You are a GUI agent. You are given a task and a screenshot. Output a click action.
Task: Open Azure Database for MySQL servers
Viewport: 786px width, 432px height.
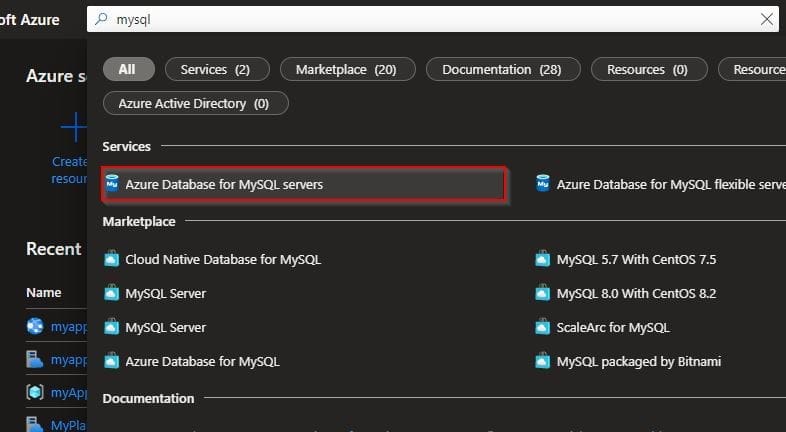click(x=224, y=185)
